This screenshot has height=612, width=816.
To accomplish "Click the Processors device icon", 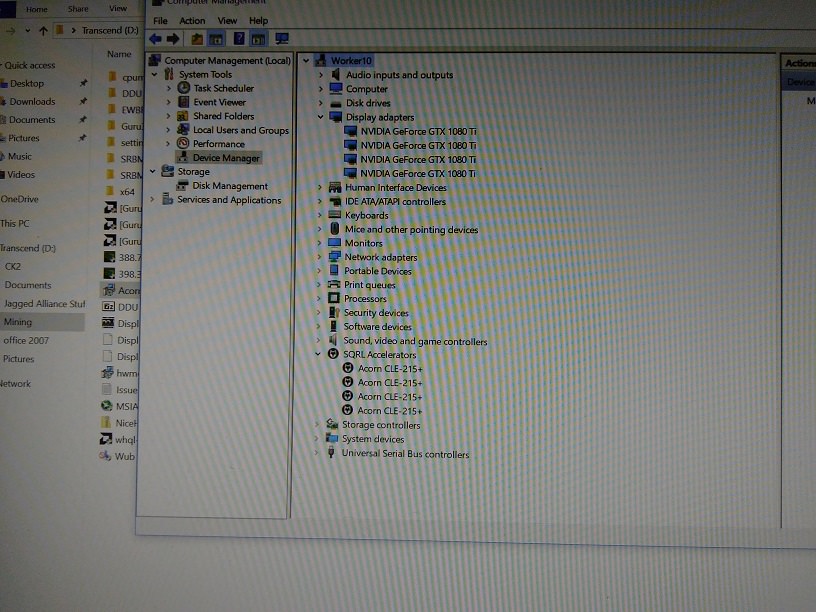I will point(334,298).
